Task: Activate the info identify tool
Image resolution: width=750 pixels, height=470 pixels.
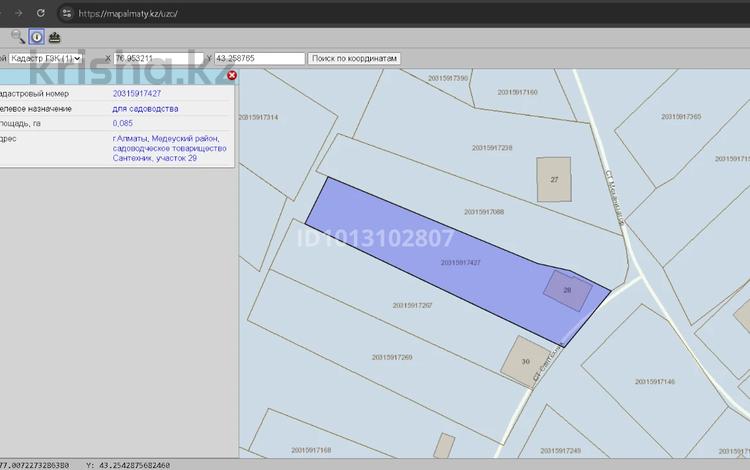Action: (36, 37)
